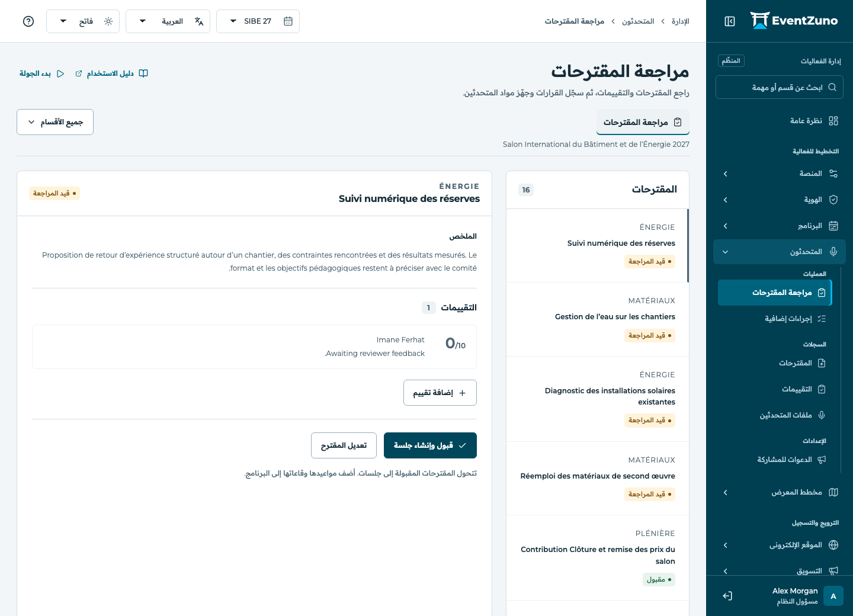The width and height of the screenshot is (853, 616).
Task: Click the search magnifier icon in sidebar
Action: 832,87
